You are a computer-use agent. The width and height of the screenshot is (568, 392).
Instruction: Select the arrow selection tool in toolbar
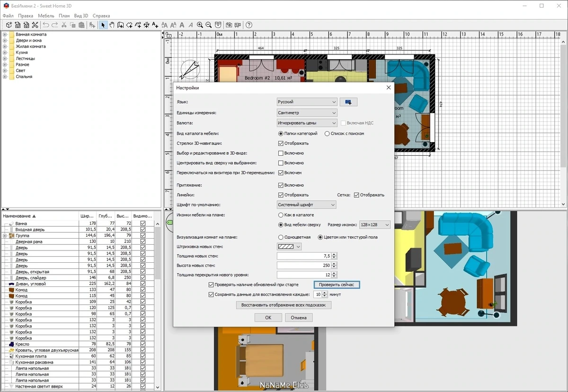click(103, 25)
